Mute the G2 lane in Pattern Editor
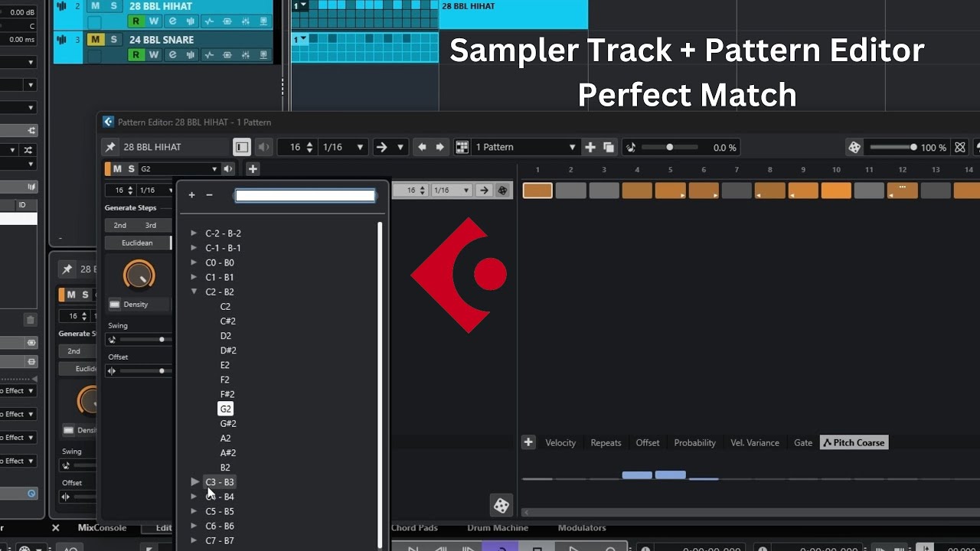Image resolution: width=980 pixels, height=551 pixels. point(117,169)
